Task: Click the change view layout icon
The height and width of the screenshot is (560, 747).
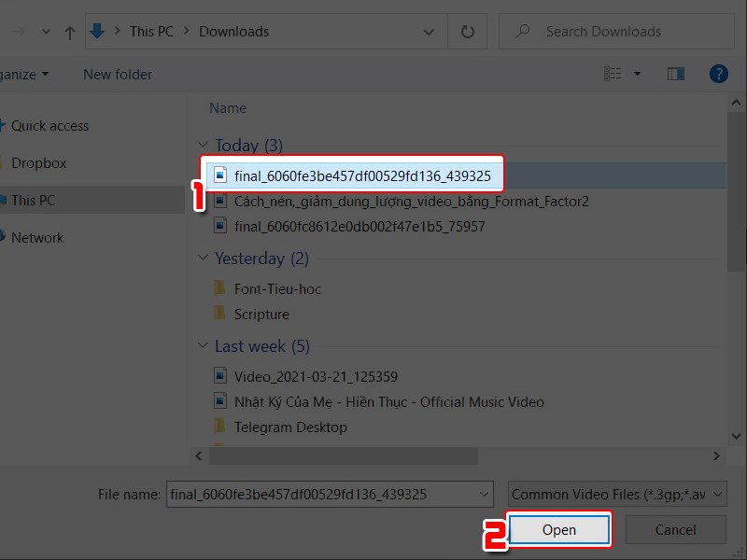Action: point(613,74)
